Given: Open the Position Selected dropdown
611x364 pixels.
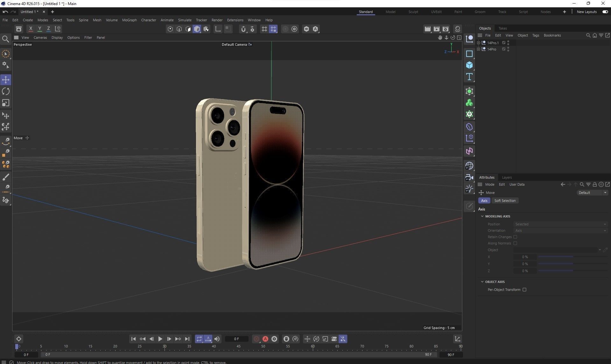Looking at the screenshot, I should [x=560, y=224].
